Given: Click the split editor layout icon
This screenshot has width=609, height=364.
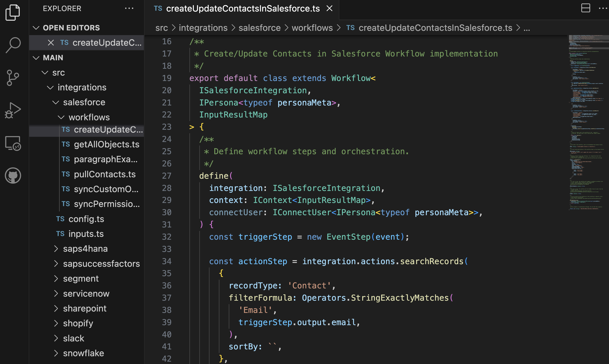Looking at the screenshot, I should [585, 8].
